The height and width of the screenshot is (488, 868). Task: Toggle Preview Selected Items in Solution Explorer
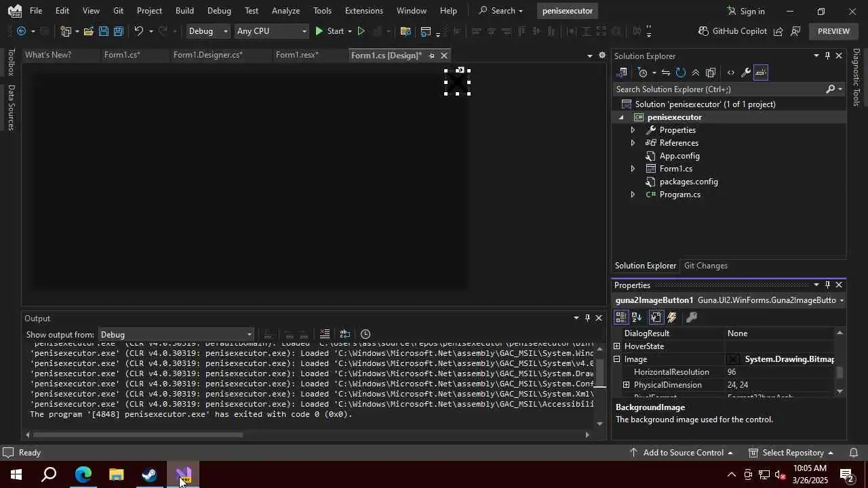tap(761, 73)
